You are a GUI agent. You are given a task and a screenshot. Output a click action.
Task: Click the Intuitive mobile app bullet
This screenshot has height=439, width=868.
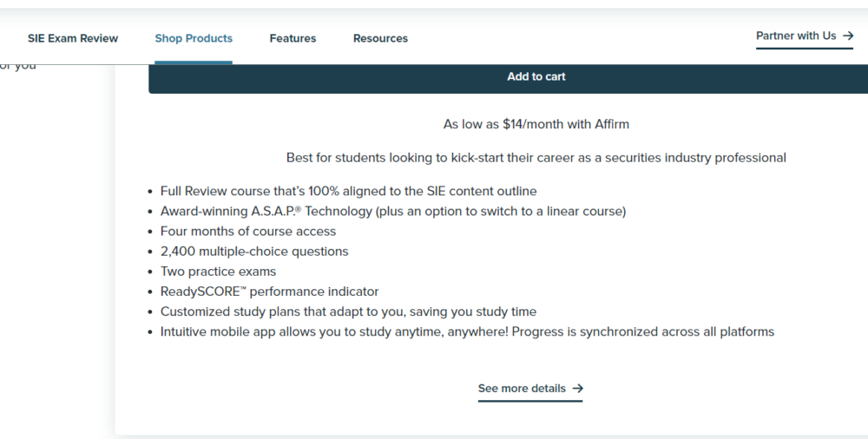pos(467,331)
